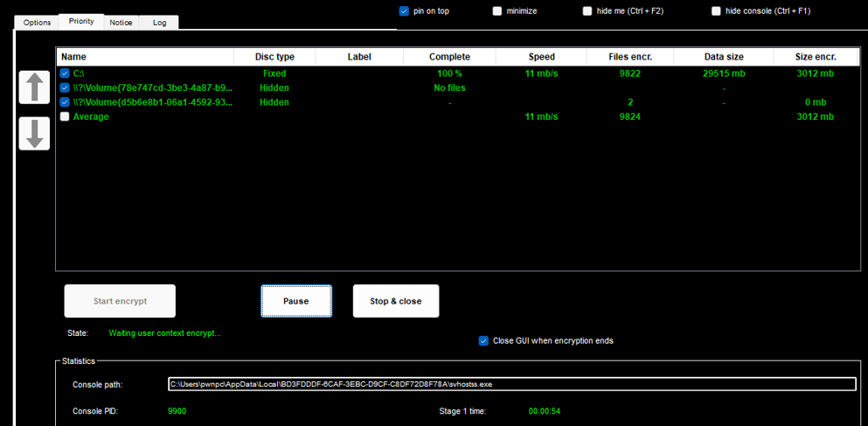Sort by the Name column header

pyautogui.click(x=145, y=57)
